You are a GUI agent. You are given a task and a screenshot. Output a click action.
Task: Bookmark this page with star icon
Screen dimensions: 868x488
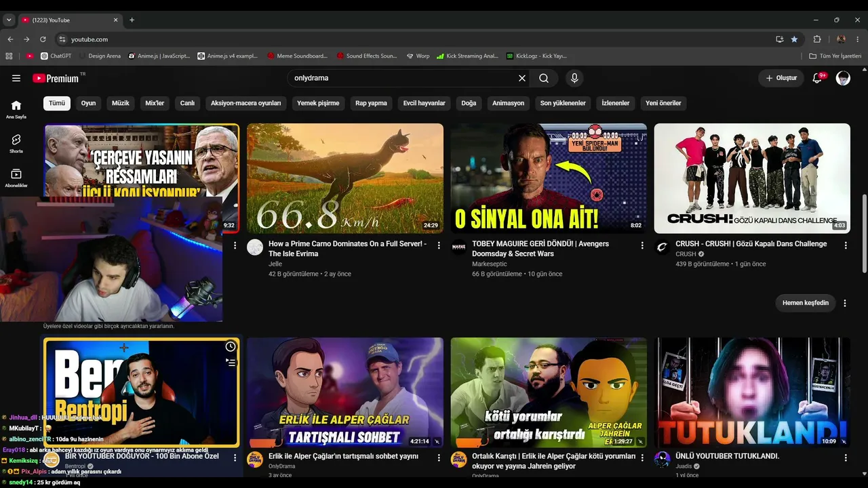click(794, 39)
